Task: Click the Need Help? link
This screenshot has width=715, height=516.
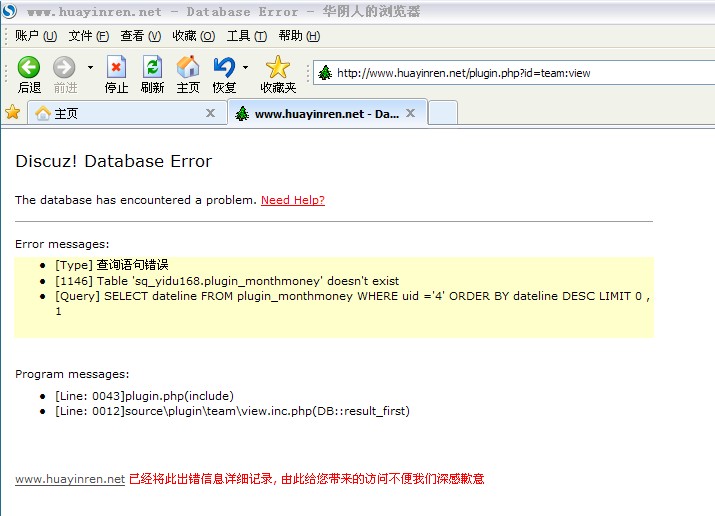Action: [x=293, y=200]
